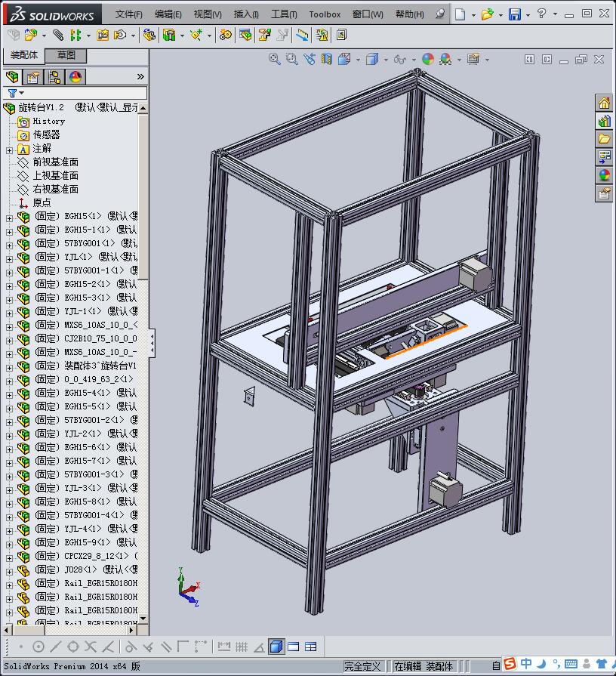Click the View Orientation icon
The image size is (616, 676).
(344, 59)
